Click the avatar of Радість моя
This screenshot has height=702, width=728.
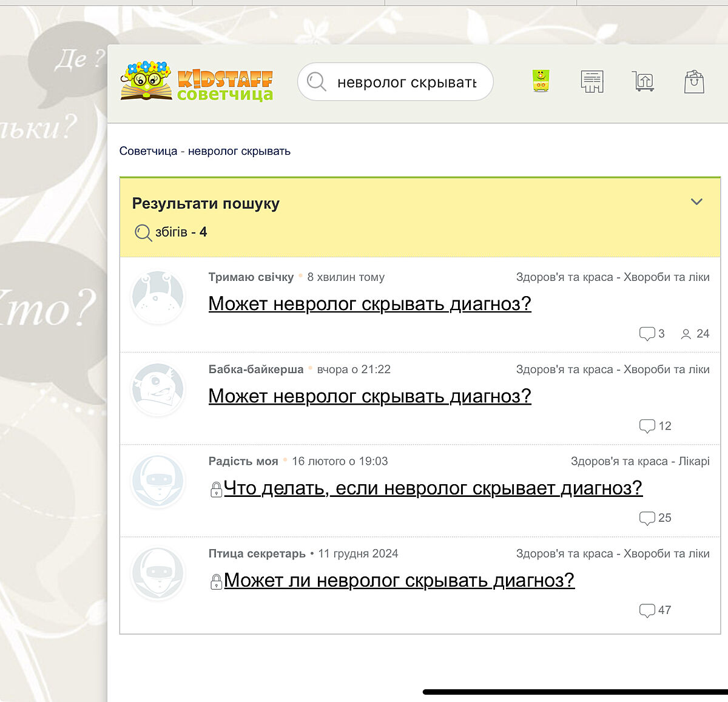click(158, 481)
